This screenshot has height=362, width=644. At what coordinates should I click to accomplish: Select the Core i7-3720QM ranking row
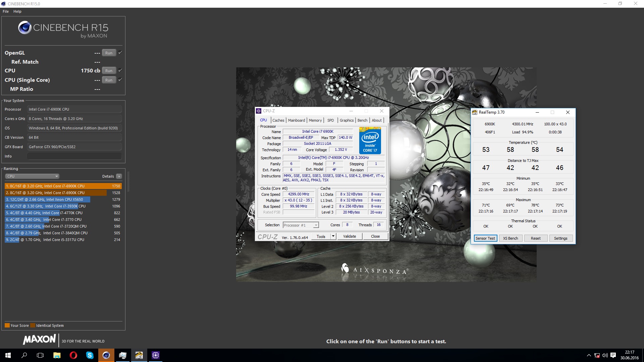[63, 226]
